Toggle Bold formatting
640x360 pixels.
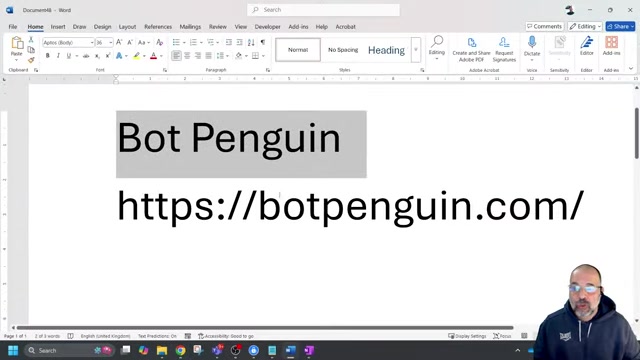(x=47, y=56)
